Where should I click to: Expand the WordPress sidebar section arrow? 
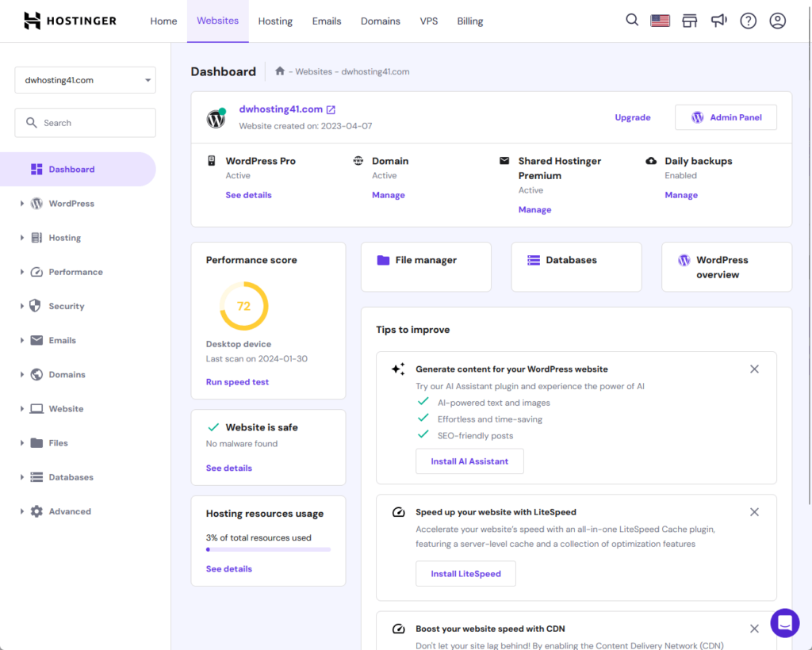click(21, 204)
